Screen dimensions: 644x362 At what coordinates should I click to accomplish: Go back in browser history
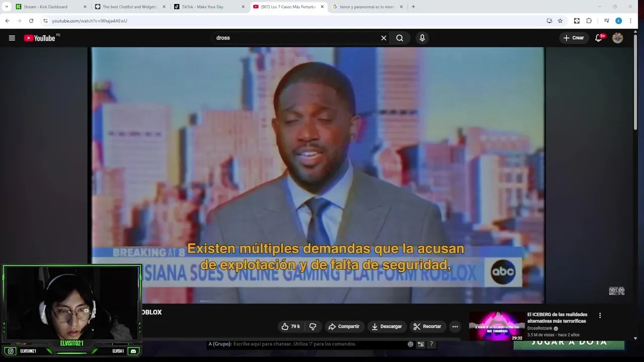point(7,21)
